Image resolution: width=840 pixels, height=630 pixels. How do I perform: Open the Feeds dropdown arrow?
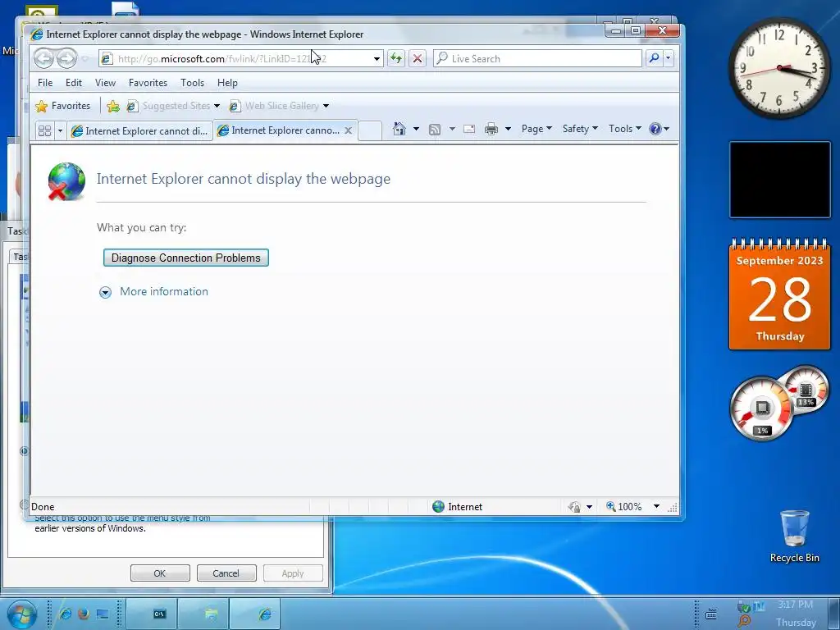coord(452,129)
